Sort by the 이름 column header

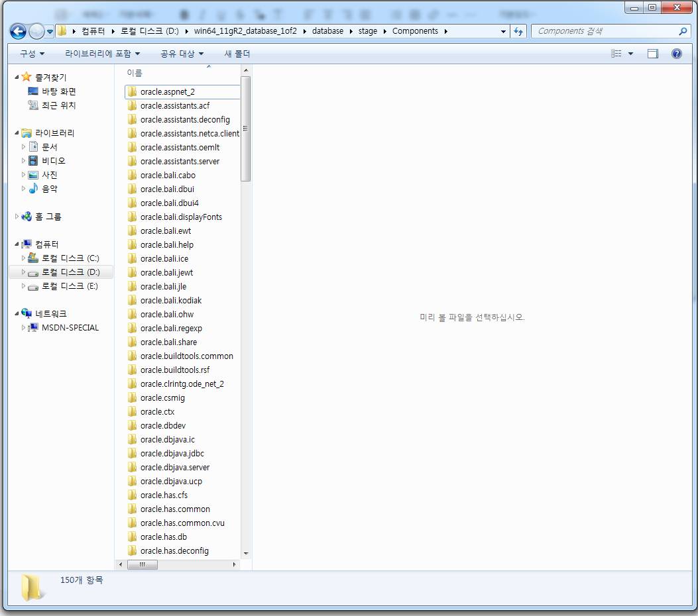click(135, 73)
